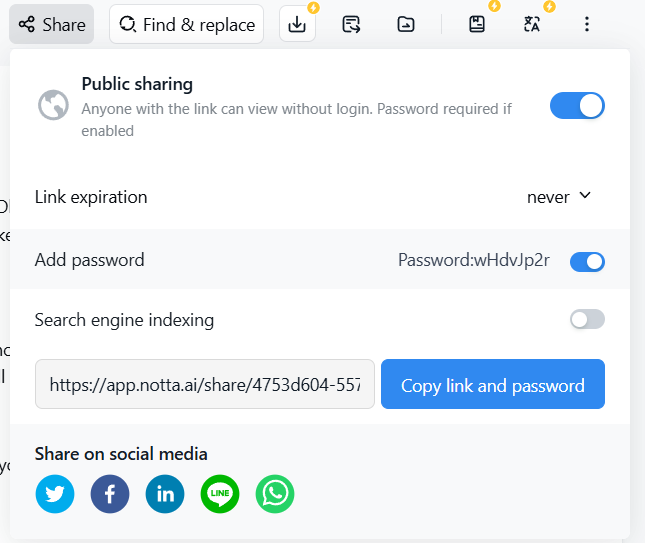Enable Search engine indexing toggle
This screenshot has height=543, width=645.
pyautogui.click(x=587, y=320)
